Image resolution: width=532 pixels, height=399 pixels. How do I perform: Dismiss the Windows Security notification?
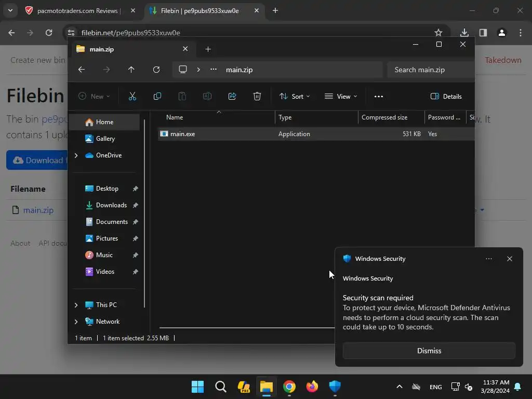point(429,351)
